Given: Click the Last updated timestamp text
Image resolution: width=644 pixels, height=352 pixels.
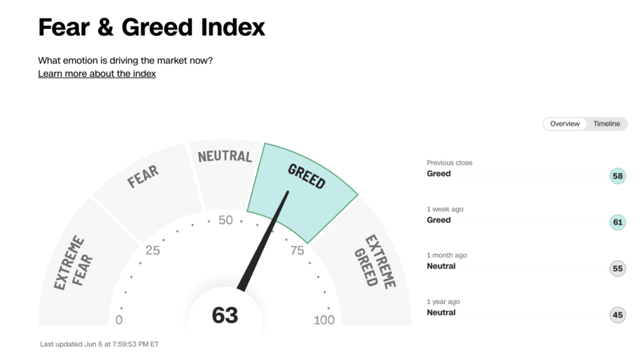Looking at the screenshot, I should pos(99,344).
